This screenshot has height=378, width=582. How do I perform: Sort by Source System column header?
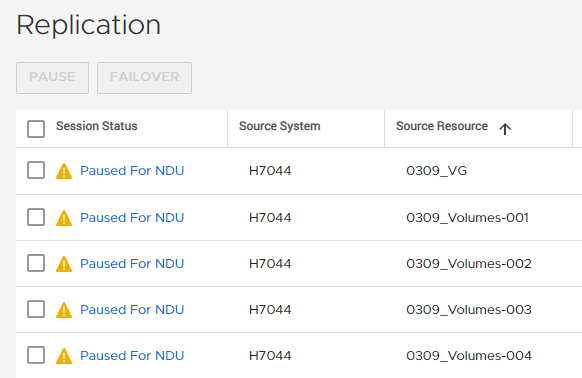(x=279, y=126)
